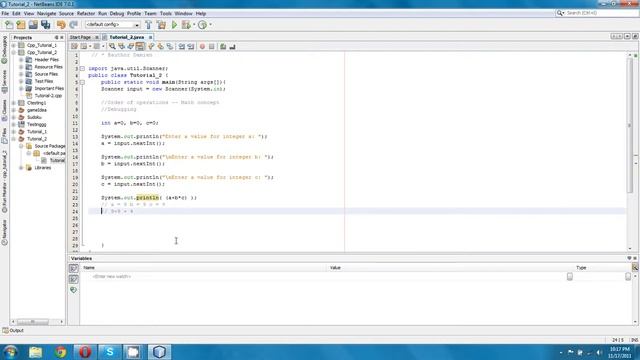
Task: Click the Uncomment icon in editor toolbar
Action: click(x=232, y=47)
